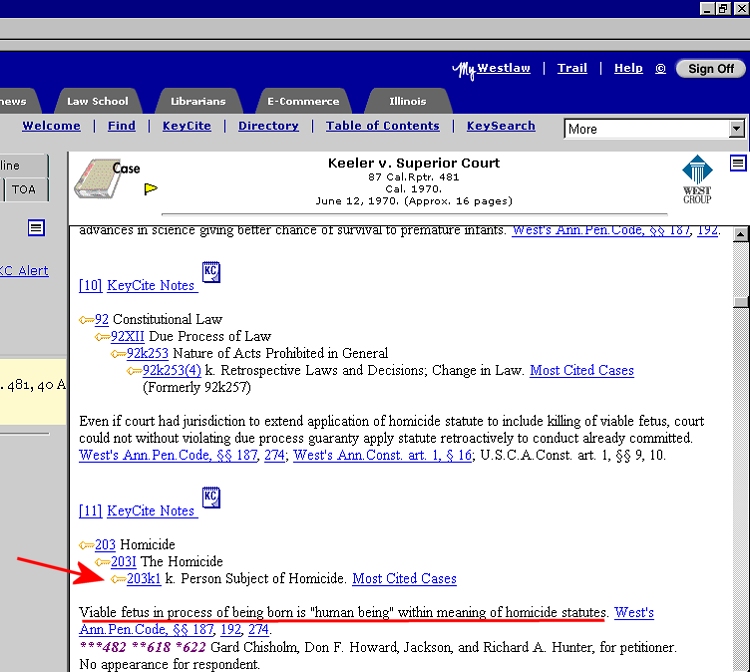Viewport: 750px width, 672px height.
Task: Open headnote [10] link
Action: 90,286
